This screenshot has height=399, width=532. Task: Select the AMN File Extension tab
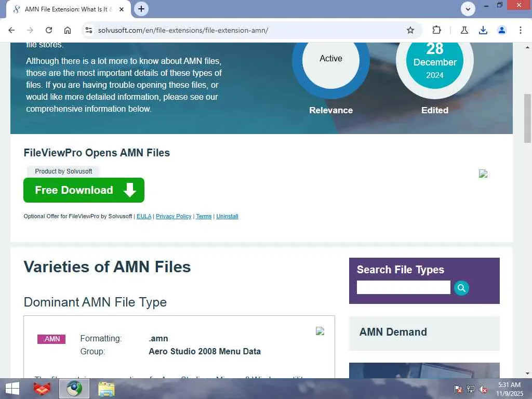tap(68, 9)
